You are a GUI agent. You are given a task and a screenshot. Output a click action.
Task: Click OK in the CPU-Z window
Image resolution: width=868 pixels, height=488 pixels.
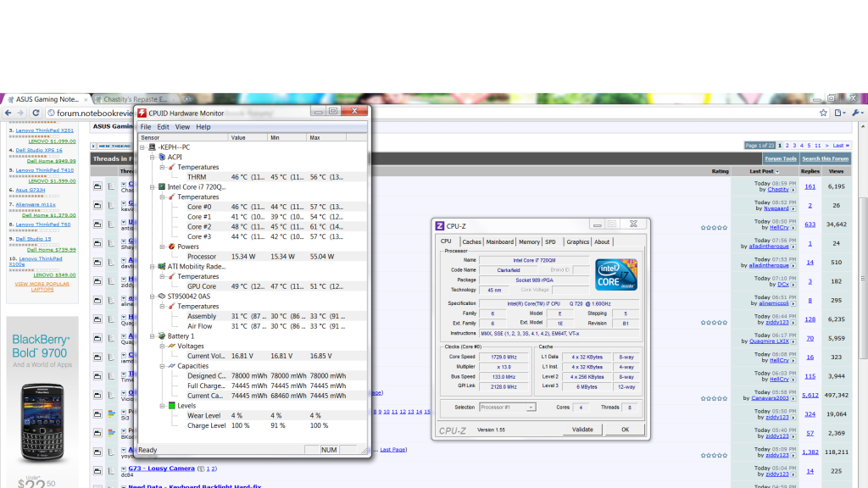[x=625, y=430]
